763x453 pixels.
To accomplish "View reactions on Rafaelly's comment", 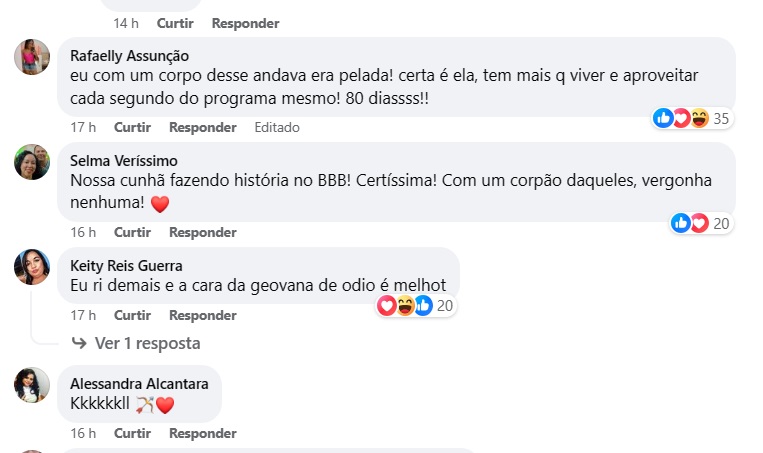I will (692, 118).
